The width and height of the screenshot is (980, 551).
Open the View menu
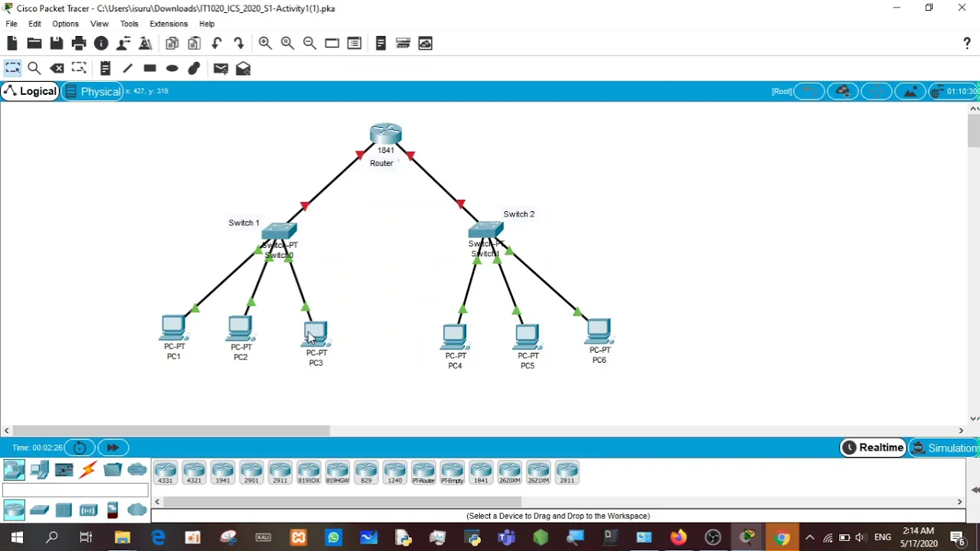tap(100, 24)
